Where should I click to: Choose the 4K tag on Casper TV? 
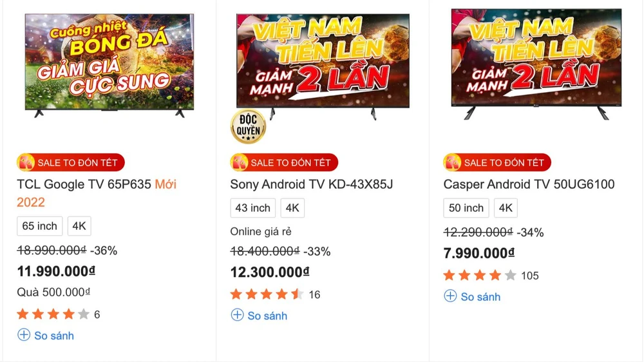[x=506, y=208]
